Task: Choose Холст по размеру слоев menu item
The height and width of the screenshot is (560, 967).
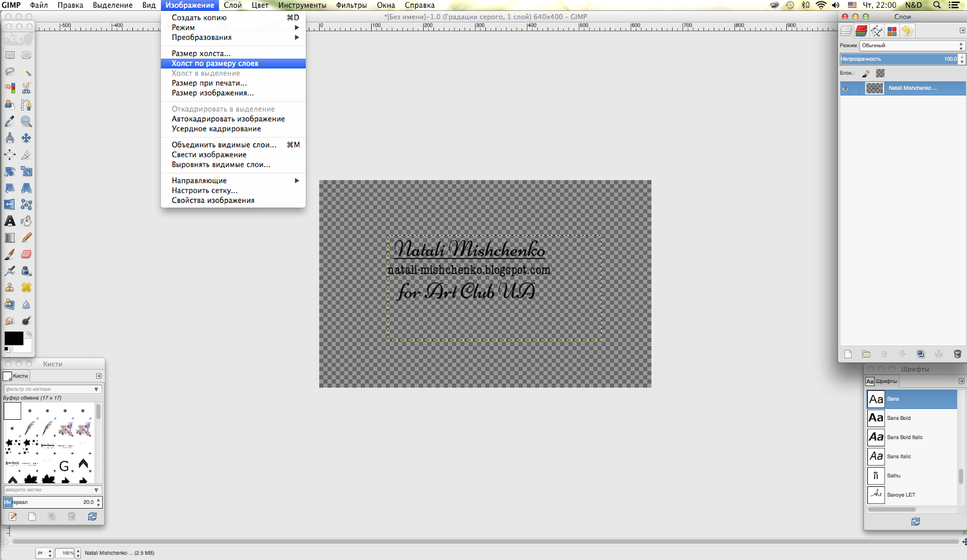Action: click(x=233, y=63)
